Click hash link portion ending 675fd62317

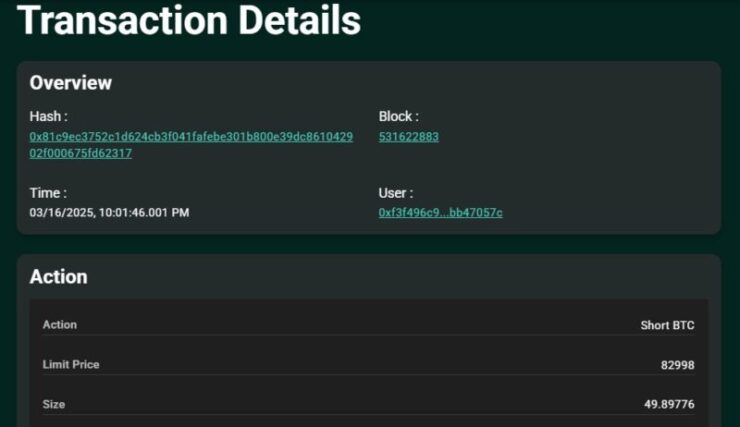tap(81, 153)
